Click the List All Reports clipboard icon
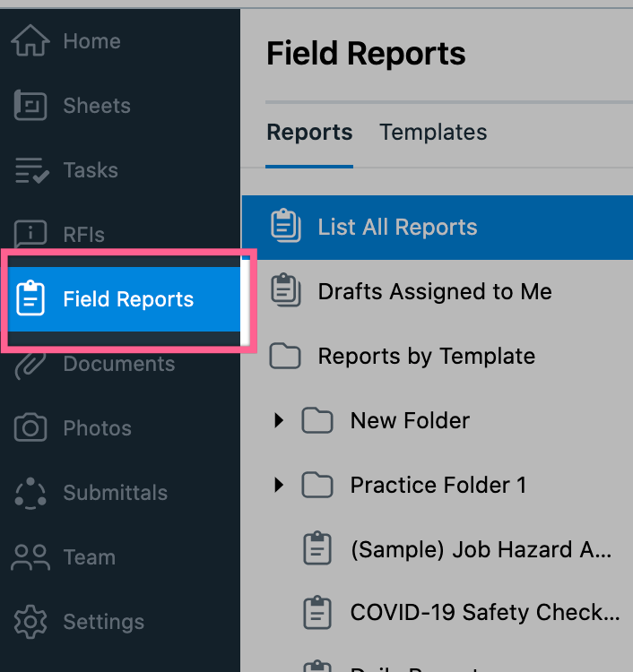633x672 pixels. 286,226
